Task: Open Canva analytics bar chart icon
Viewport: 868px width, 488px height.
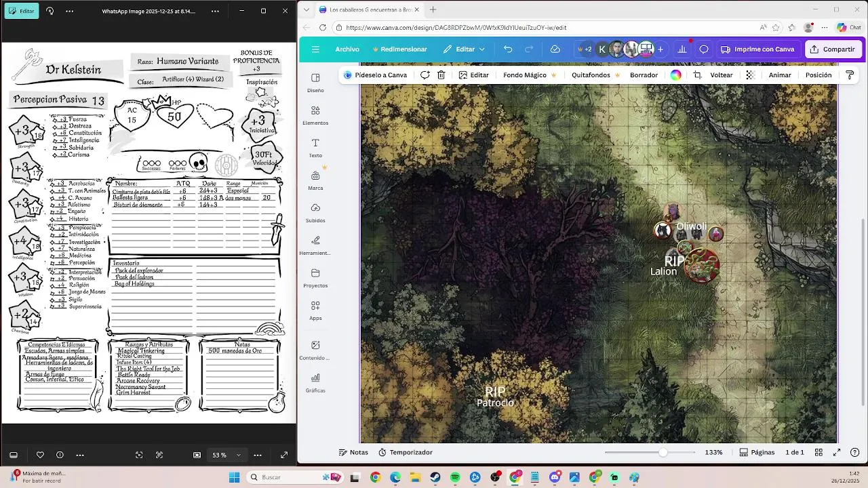Action: [x=682, y=49]
